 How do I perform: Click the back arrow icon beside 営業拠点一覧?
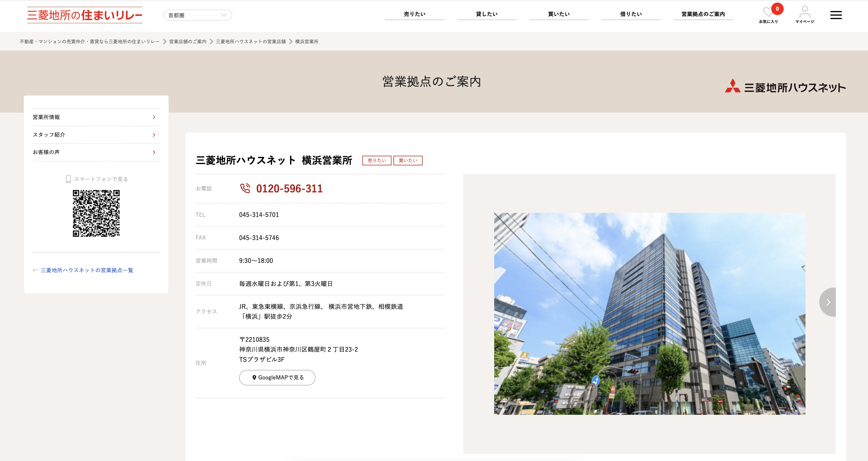click(x=35, y=270)
